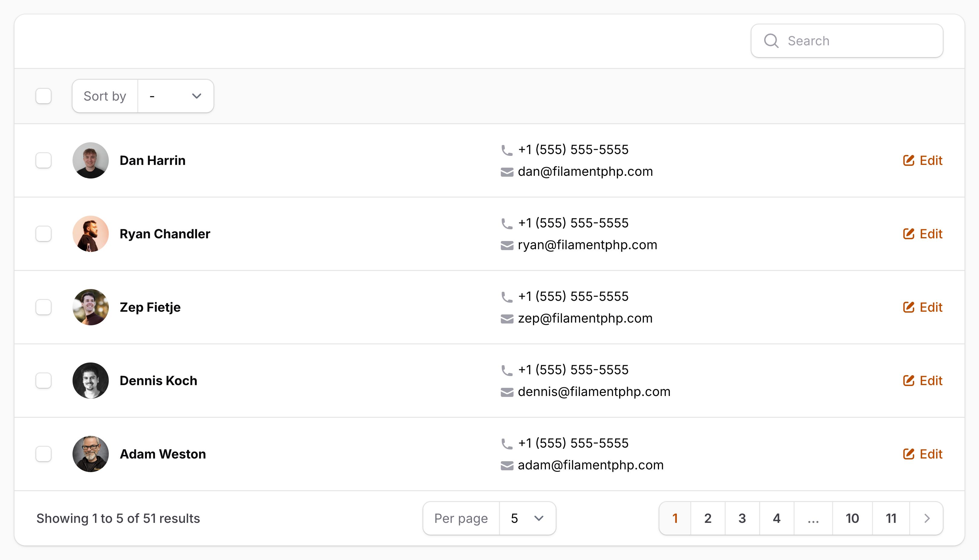Click envelope icon beside adam@filamentphp.com
The height and width of the screenshot is (560, 979).
[507, 466]
